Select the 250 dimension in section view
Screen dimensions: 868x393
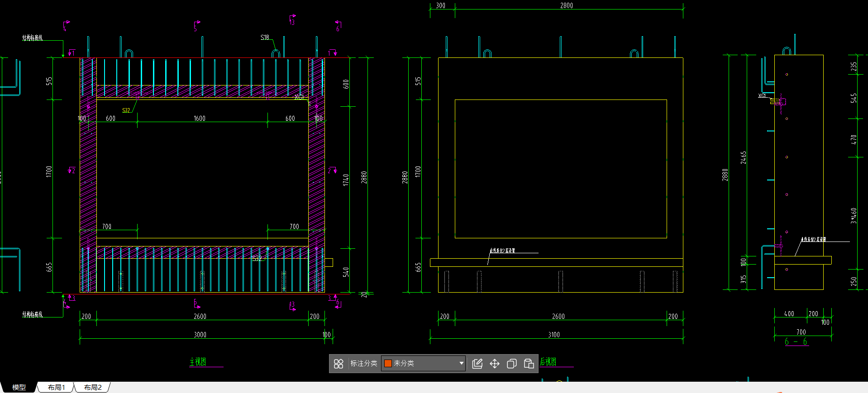point(854,281)
